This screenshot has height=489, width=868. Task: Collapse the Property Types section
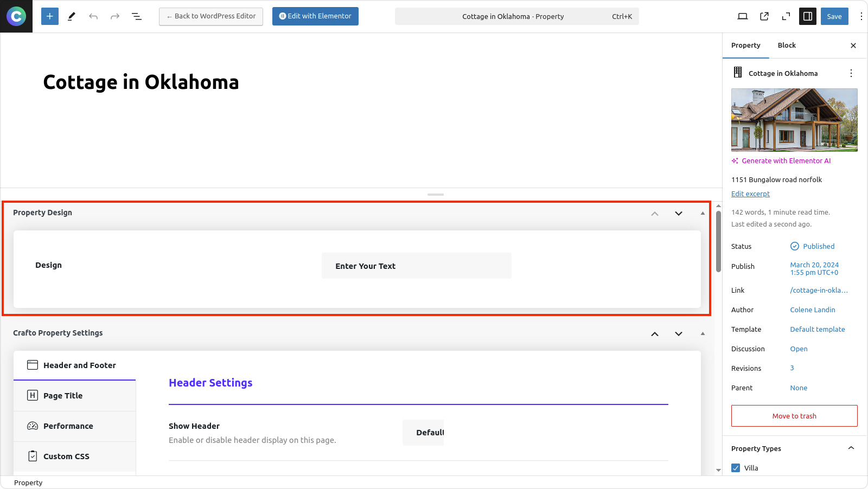pos(851,448)
